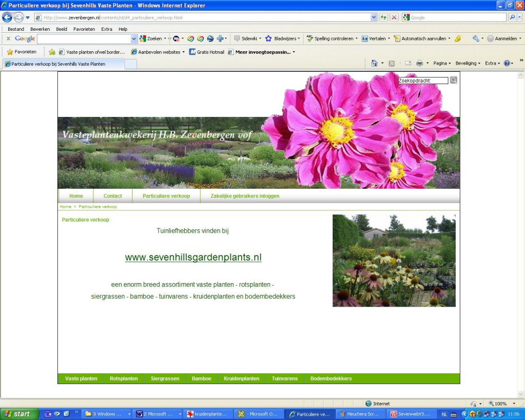525x420 pixels.
Task: Open Bamboe in the green footer
Action: pyautogui.click(x=201, y=378)
